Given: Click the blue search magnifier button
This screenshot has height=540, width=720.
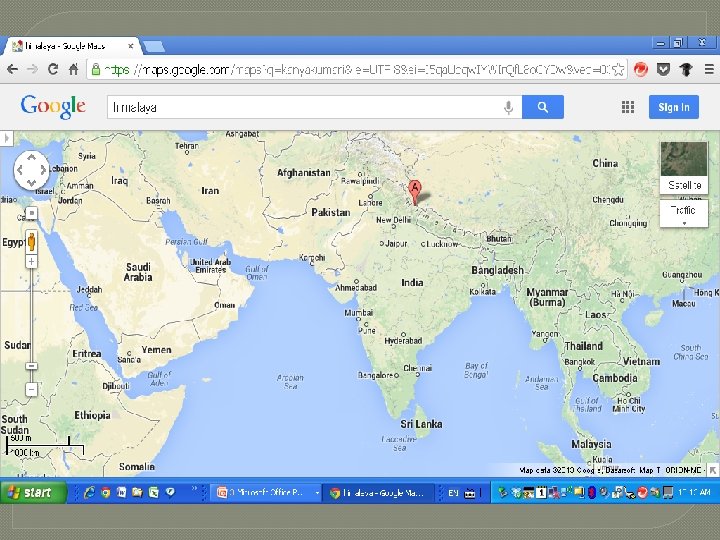Looking at the screenshot, I should click(x=543, y=107).
